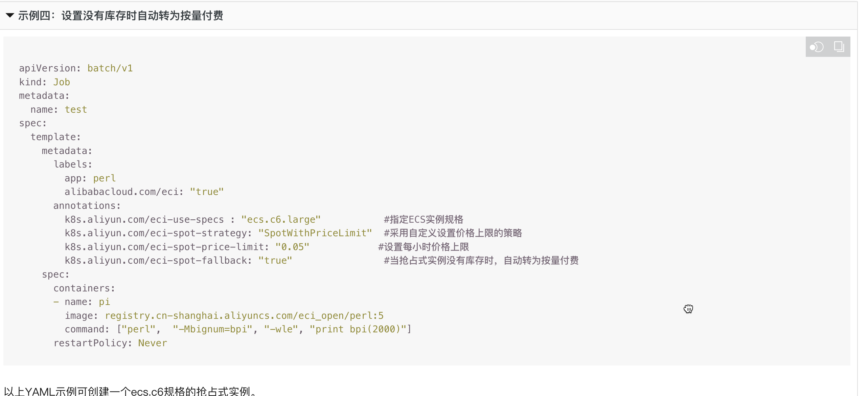Image resolution: width=868 pixels, height=396 pixels.
Task: Click the "ecs.c6.large" spec value
Action: [280, 220]
